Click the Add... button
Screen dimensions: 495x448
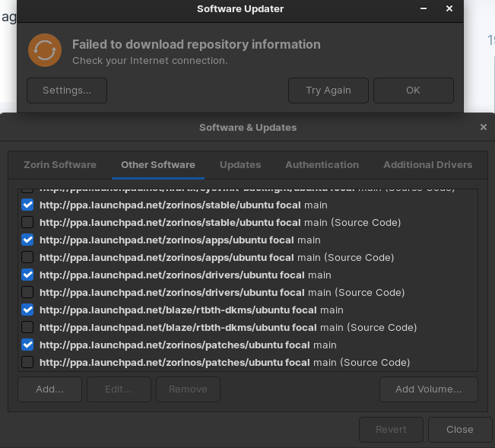50,389
